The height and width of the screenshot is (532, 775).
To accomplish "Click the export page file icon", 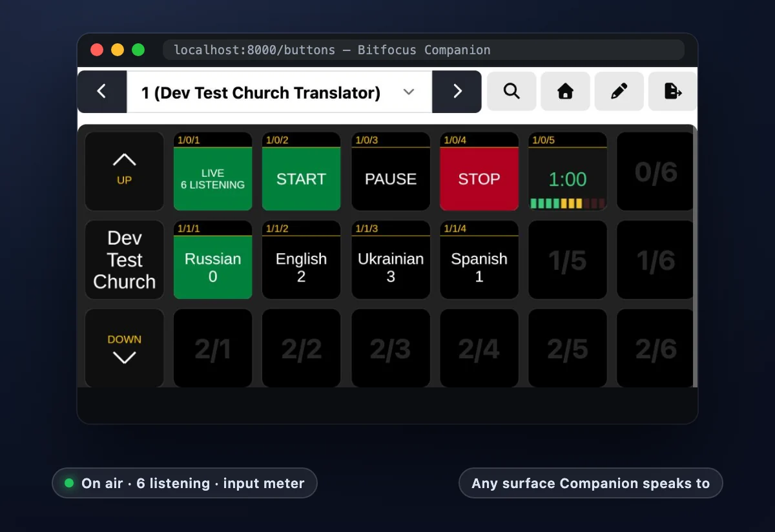I will point(672,92).
